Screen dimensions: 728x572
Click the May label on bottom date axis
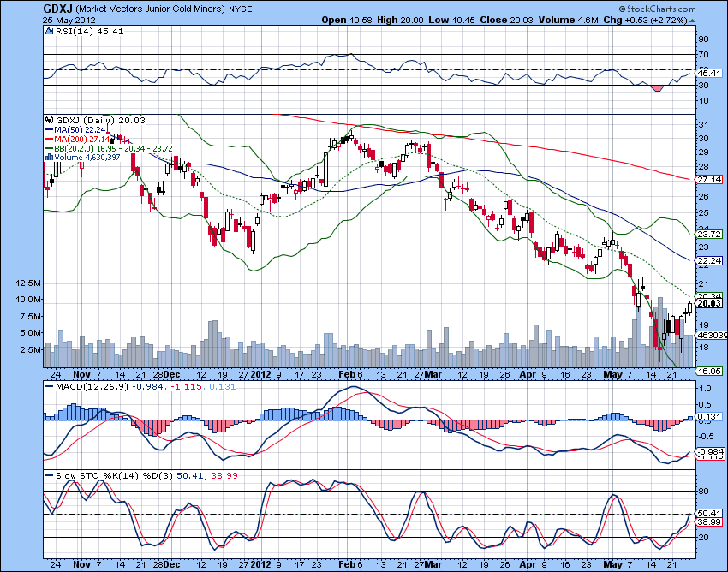[x=612, y=564]
